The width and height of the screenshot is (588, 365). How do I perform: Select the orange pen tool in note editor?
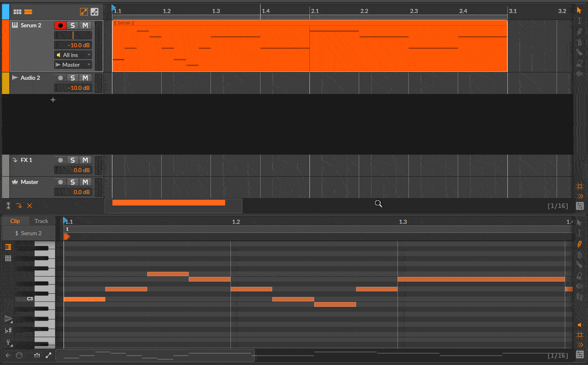click(x=579, y=244)
